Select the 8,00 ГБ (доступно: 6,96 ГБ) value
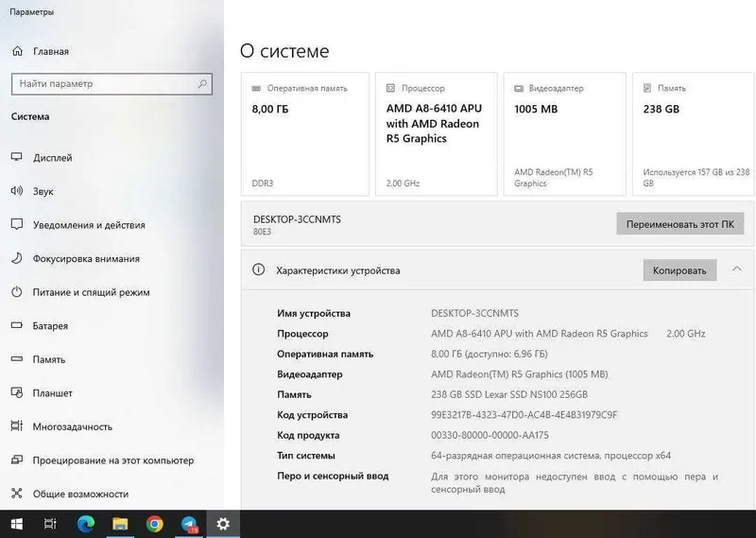The width and height of the screenshot is (756, 538). point(490,355)
